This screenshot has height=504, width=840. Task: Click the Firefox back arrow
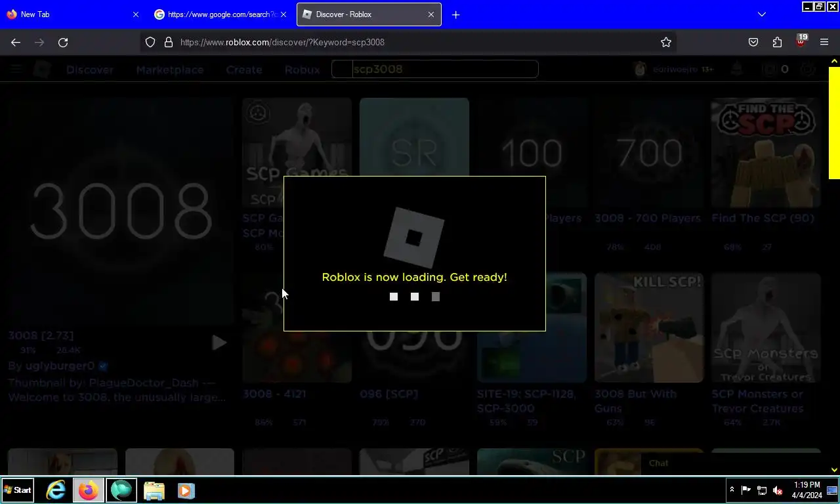tap(16, 42)
